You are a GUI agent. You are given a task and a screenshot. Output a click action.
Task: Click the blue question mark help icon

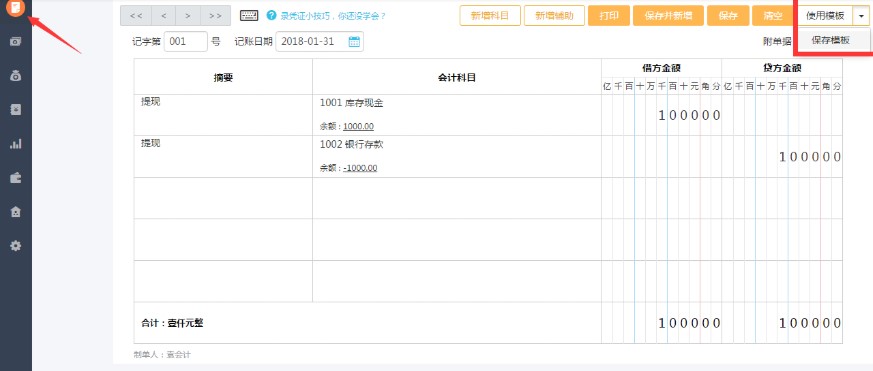[x=271, y=16]
